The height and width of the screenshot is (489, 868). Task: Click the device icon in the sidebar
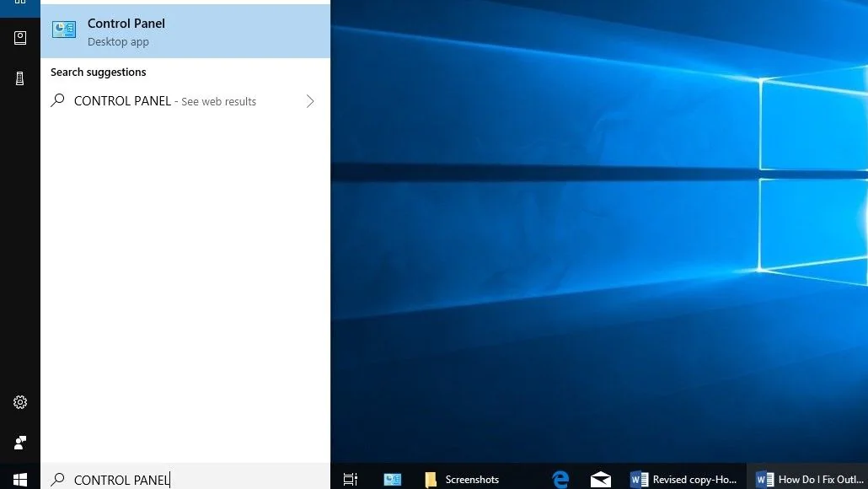(x=20, y=78)
